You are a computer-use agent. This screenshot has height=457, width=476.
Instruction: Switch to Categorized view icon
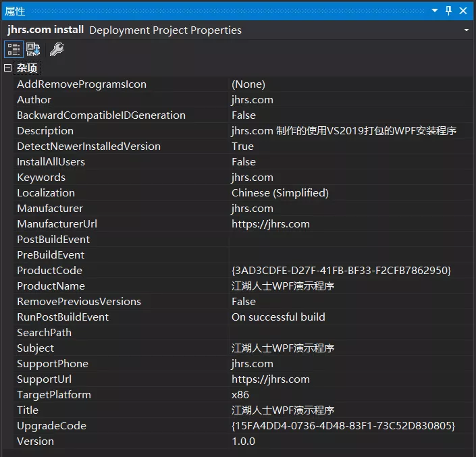pyautogui.click(x=14, y=49)
